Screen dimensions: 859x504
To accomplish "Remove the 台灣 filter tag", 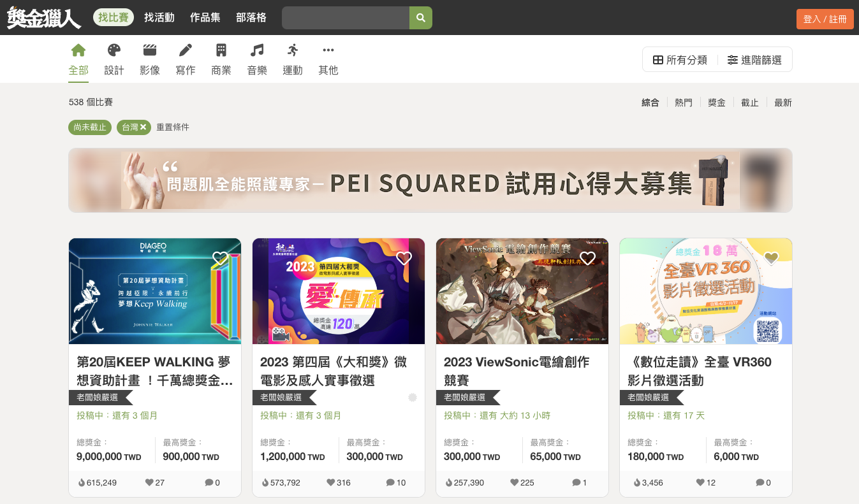I will pyautogui.click(x=143, y=127).
